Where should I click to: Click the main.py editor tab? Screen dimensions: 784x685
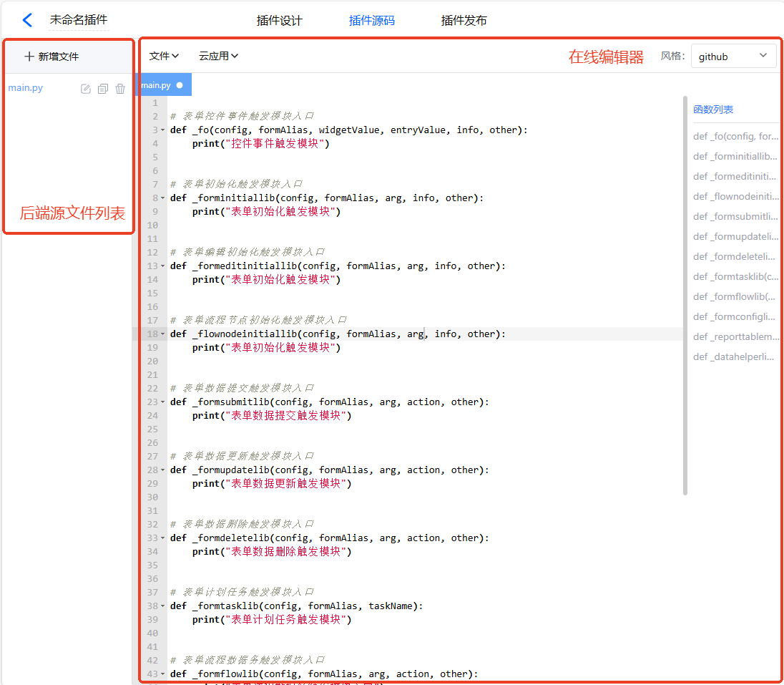156,85
